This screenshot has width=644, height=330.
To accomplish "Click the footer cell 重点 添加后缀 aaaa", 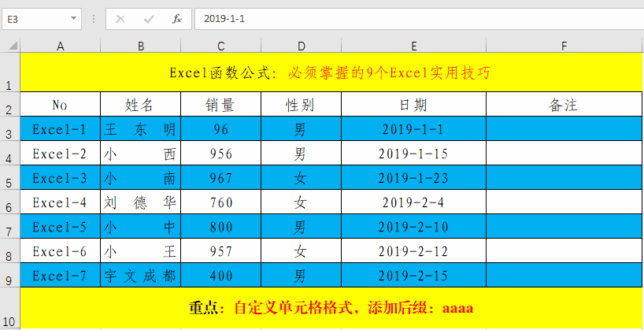I will pos(331,308).
